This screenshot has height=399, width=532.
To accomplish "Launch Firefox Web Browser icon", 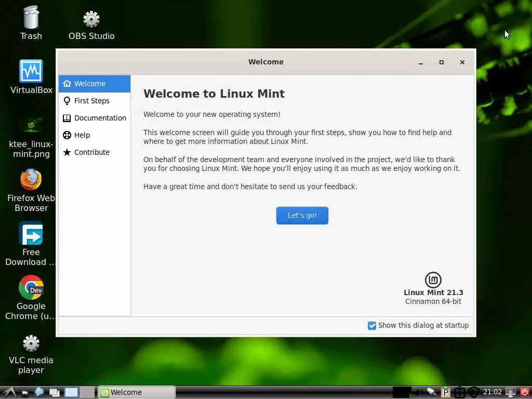I will click(x=31, y=190).
